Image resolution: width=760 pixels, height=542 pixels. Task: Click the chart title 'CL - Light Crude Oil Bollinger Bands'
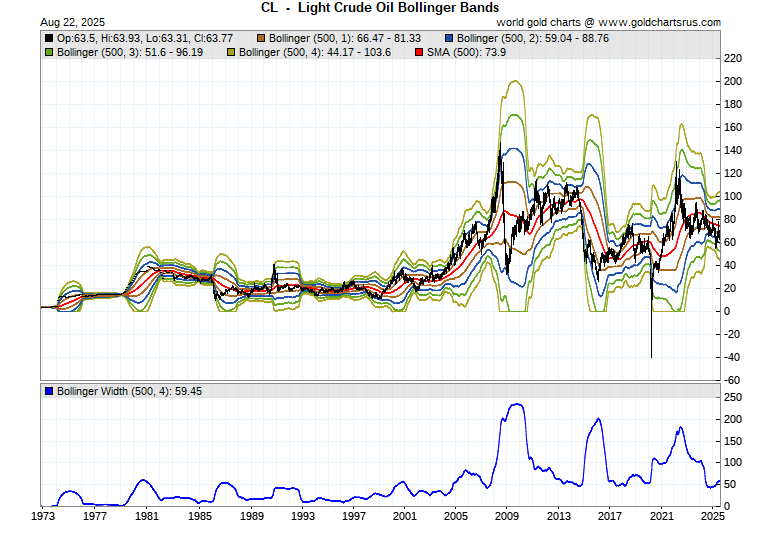380,8
